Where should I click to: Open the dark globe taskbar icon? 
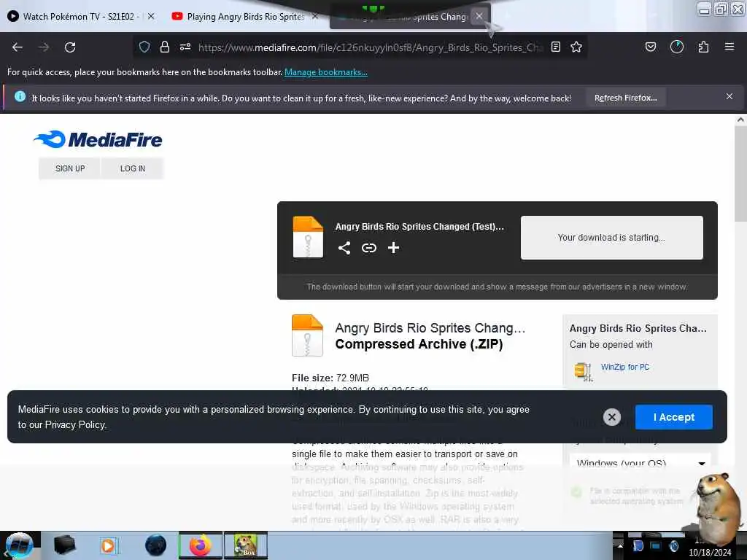[156, 545]
